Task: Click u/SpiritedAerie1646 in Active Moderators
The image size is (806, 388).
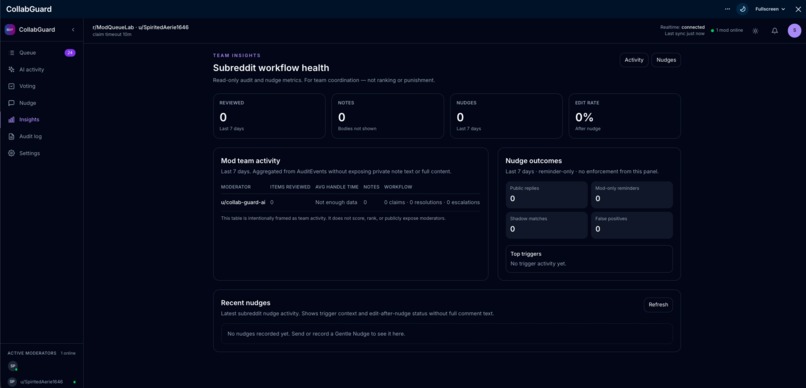Action: [x=42, y=382]
